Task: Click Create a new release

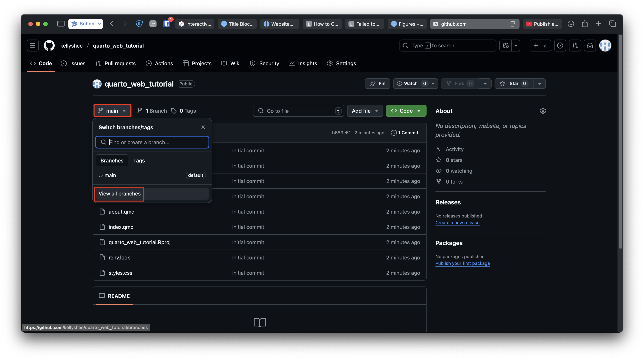Action: coord(457,223)
